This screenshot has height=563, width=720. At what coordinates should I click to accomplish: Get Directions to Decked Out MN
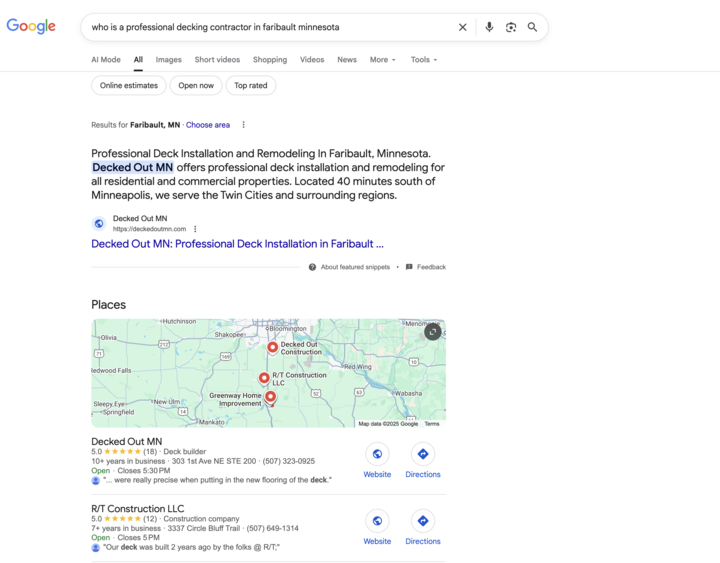pos(422,454)
